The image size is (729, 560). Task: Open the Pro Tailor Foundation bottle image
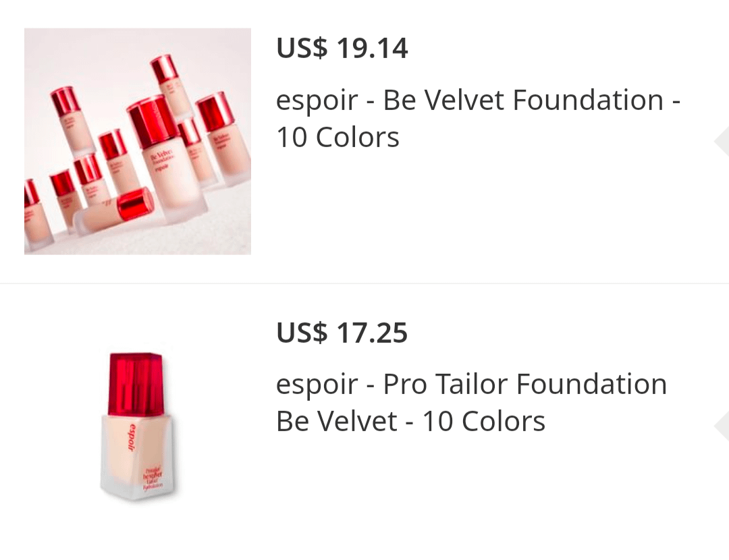tap(138, 426)
